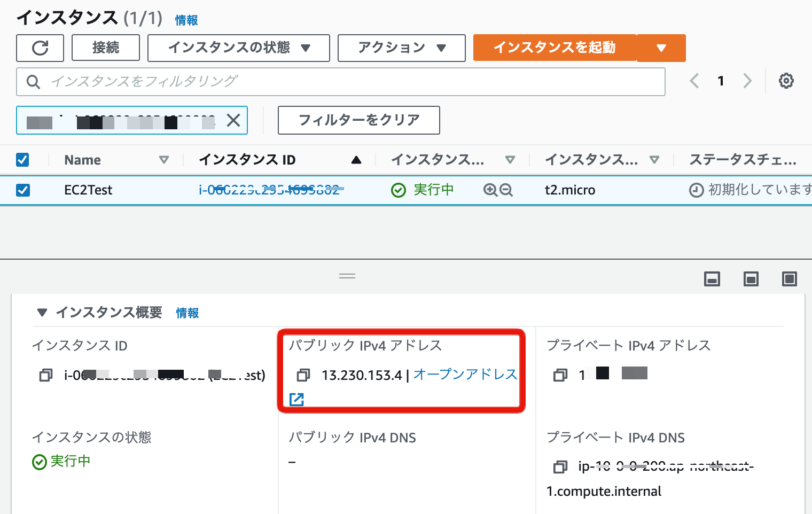Focus the instance filter search field

pos(341,82)
